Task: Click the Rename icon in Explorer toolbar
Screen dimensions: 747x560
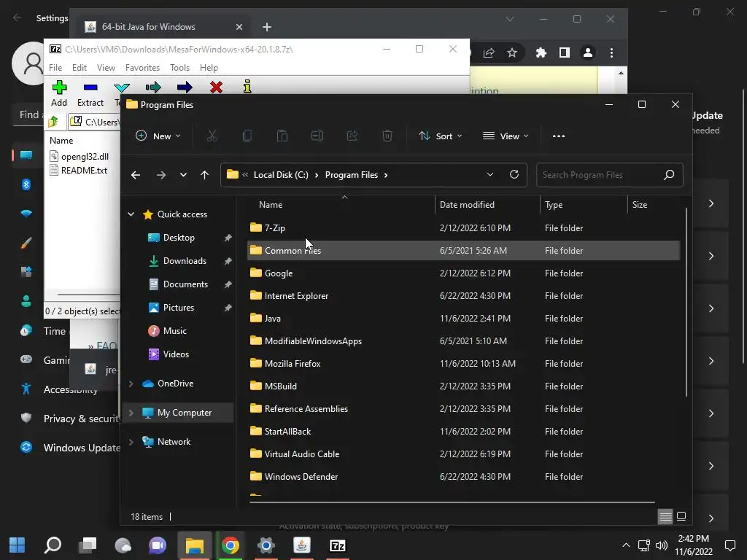Action: (x=317, y=136)
